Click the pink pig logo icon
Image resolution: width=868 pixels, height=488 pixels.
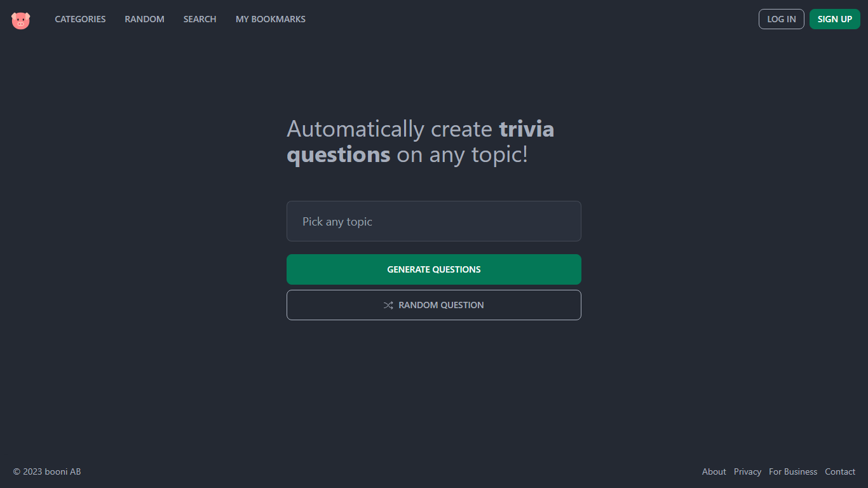click(x=20, y=20)
